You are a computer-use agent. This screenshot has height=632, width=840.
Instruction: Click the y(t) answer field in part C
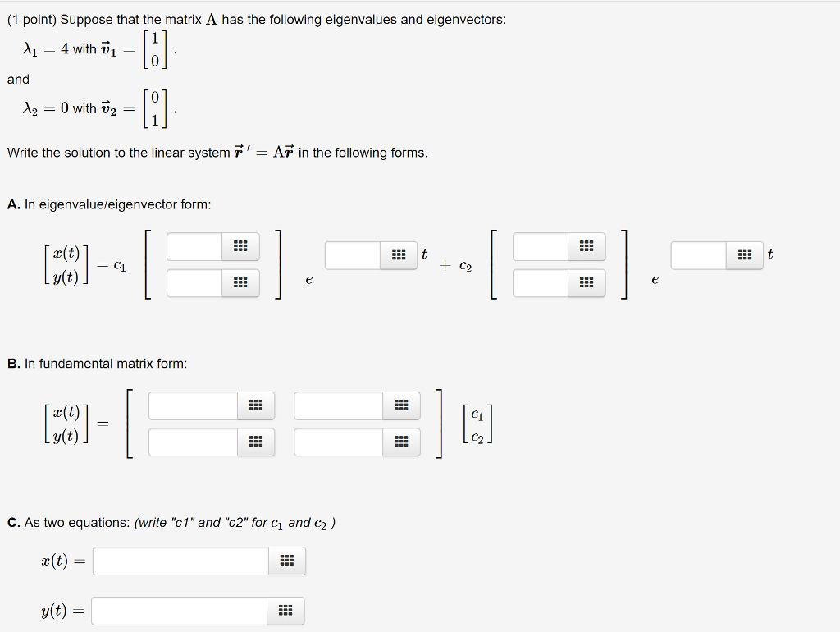(179, 611)
